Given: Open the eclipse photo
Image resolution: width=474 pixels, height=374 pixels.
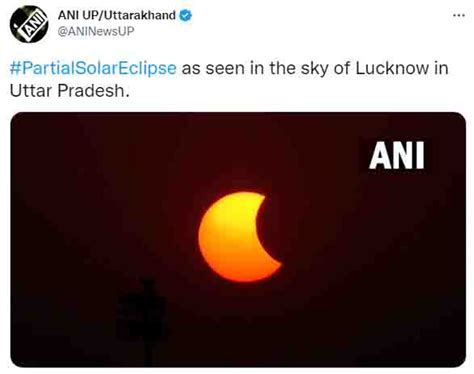Looking at the screenshot, I should pos(238,240).
